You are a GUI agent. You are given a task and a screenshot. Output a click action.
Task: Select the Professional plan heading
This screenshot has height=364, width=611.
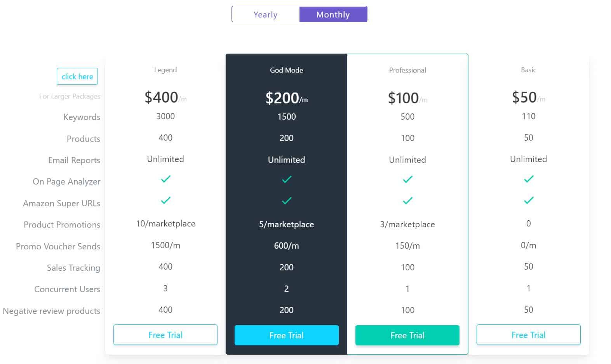click(x=407, y=70)
